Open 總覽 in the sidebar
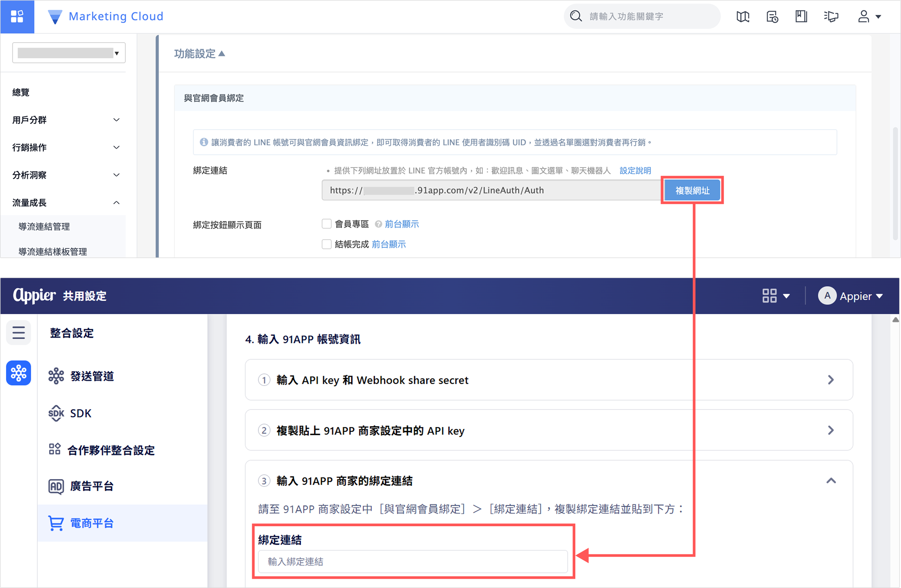Viewport: 901px width, 588px height. click(x=21, y=92)
